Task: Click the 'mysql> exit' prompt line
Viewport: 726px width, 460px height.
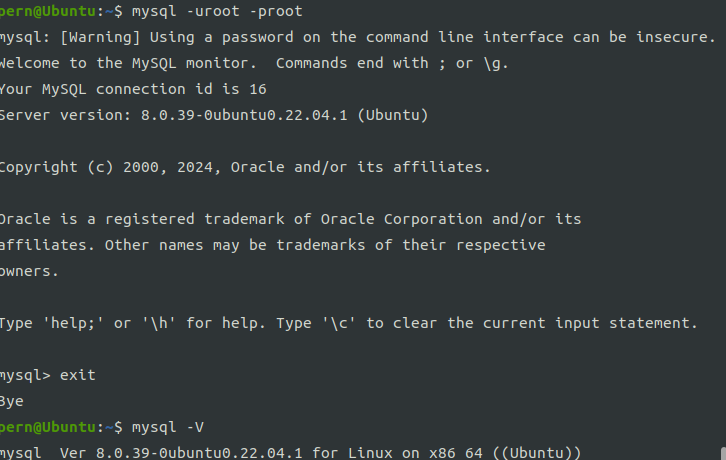Action: coord(47,375)
